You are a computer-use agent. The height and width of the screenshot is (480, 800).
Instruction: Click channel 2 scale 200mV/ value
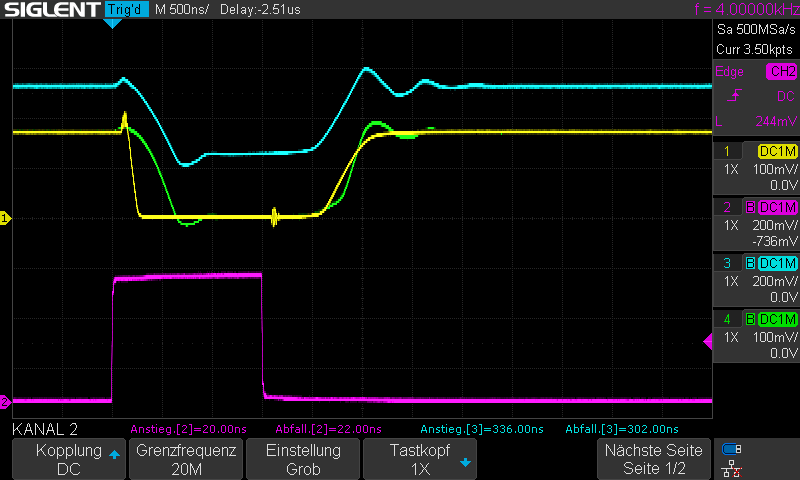coord(775,225)
